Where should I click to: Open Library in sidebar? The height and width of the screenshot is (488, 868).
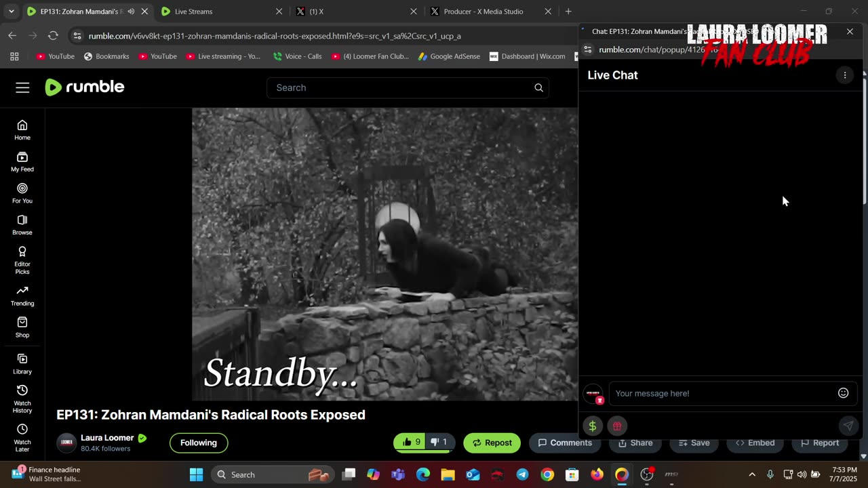pos(22,364)
